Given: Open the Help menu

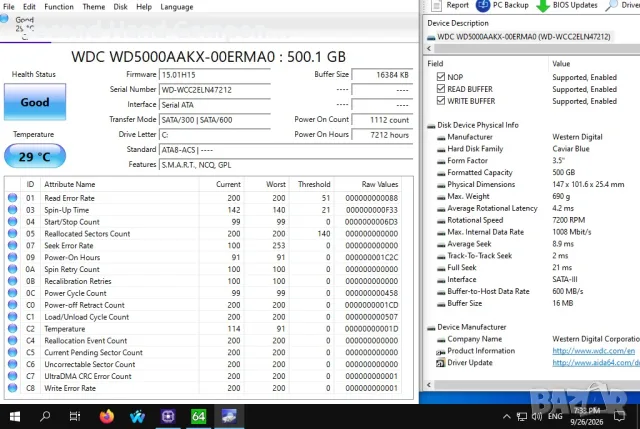Looking at the screenshot, I should coord(144,7).
